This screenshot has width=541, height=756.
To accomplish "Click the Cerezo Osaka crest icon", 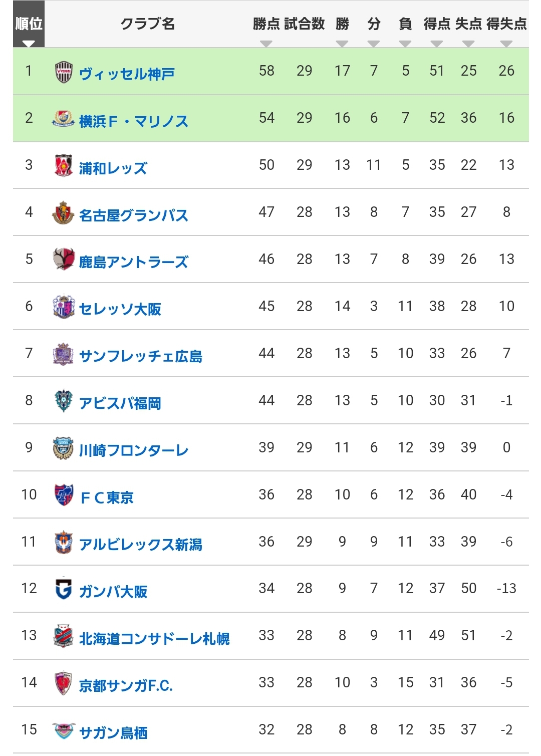I will pyautogui.click(x=64, y=307).
